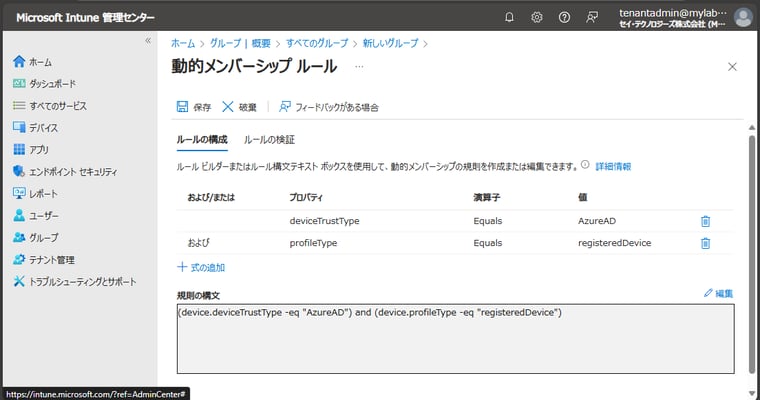Click scrollbar down arrow
This screenshot has width=760, height=400.
[x=752, y=393]
